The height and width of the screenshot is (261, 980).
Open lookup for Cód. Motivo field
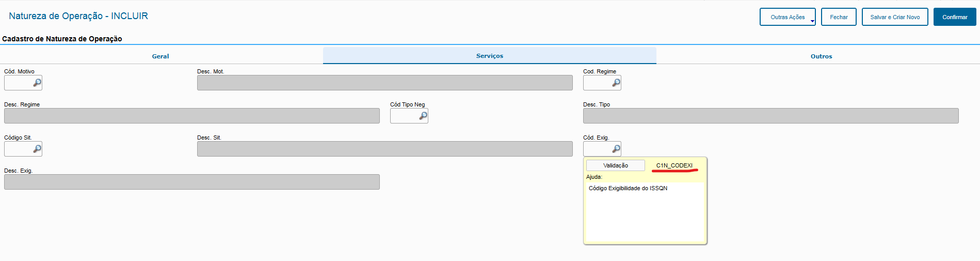(37, 83)
